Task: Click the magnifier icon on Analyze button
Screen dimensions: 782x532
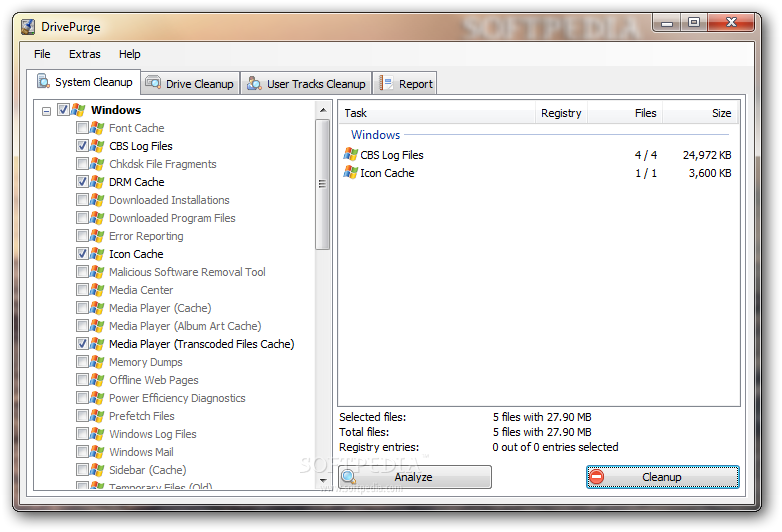Action: [349, 477]
